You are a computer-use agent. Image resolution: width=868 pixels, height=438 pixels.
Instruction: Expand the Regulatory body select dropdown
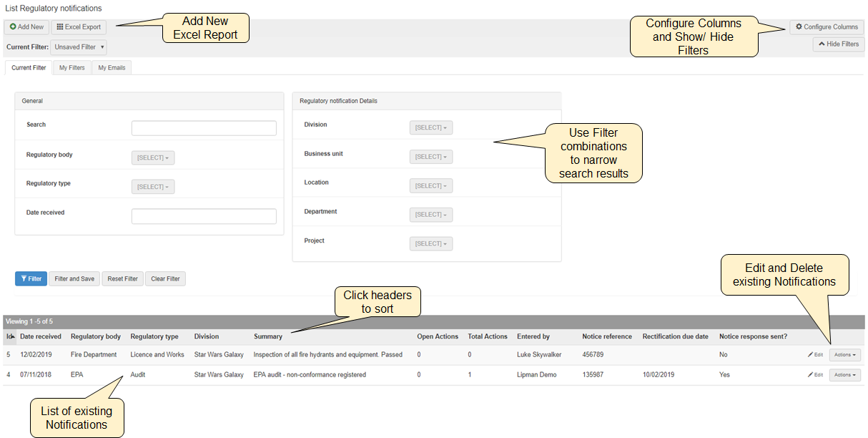tap(152, 157)
